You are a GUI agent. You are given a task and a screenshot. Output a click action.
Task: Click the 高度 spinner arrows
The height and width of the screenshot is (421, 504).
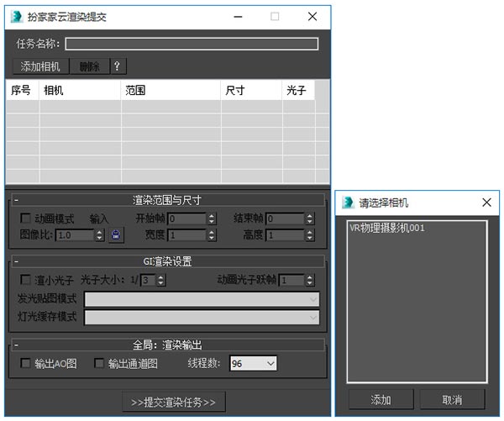pyautogui.click(x=309, y=235)
